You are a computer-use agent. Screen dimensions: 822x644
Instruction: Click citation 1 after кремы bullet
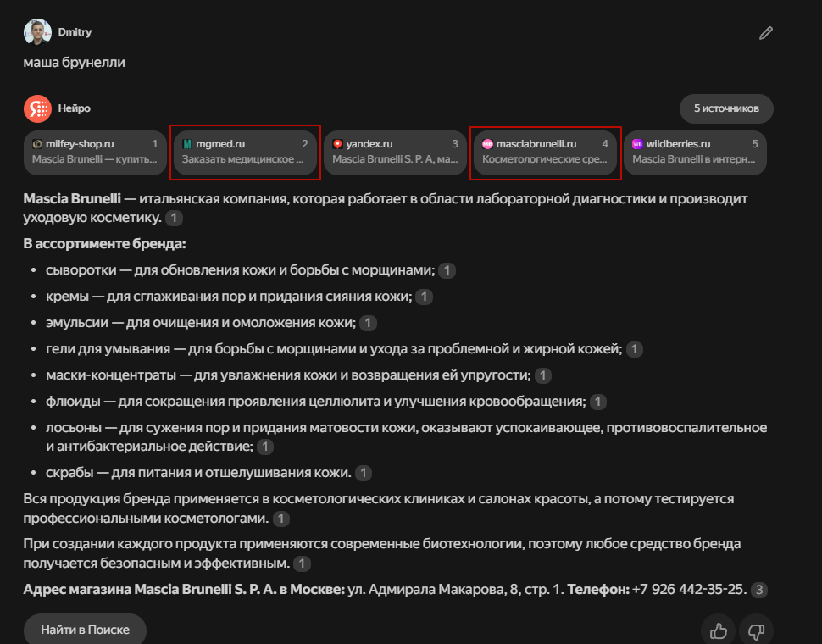424,297
